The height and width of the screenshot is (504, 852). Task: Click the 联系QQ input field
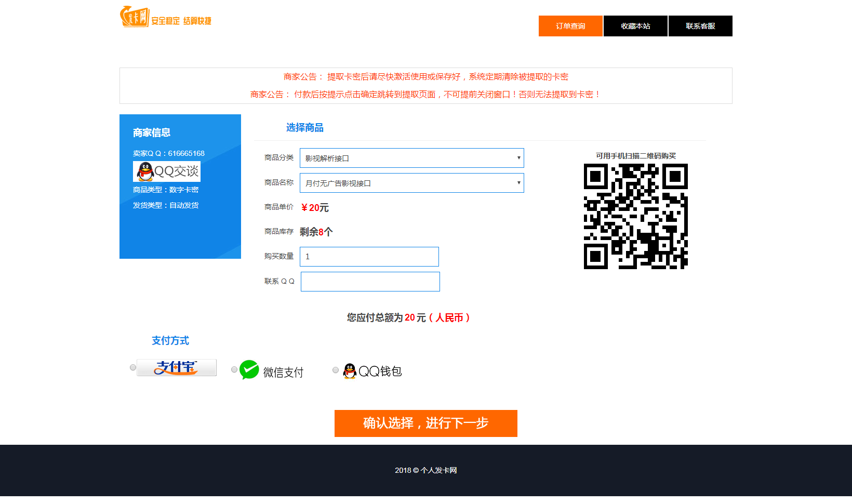370,282
